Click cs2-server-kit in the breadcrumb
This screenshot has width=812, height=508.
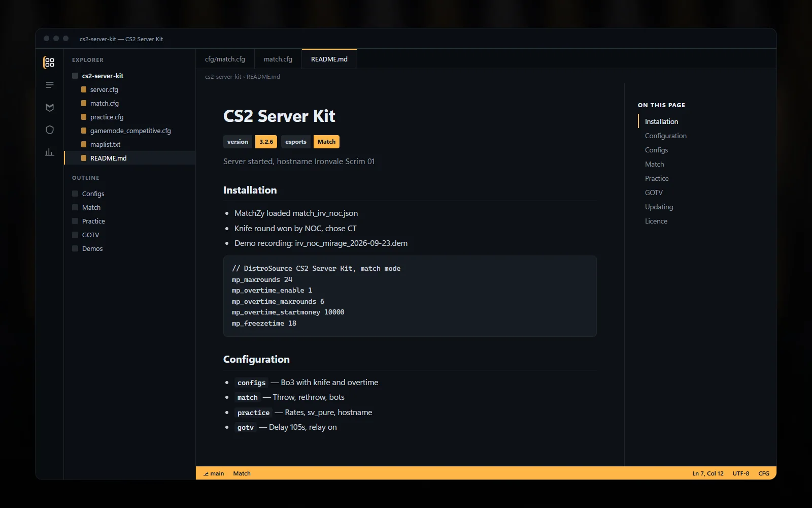pyautogui.click(x=223, y=77)
